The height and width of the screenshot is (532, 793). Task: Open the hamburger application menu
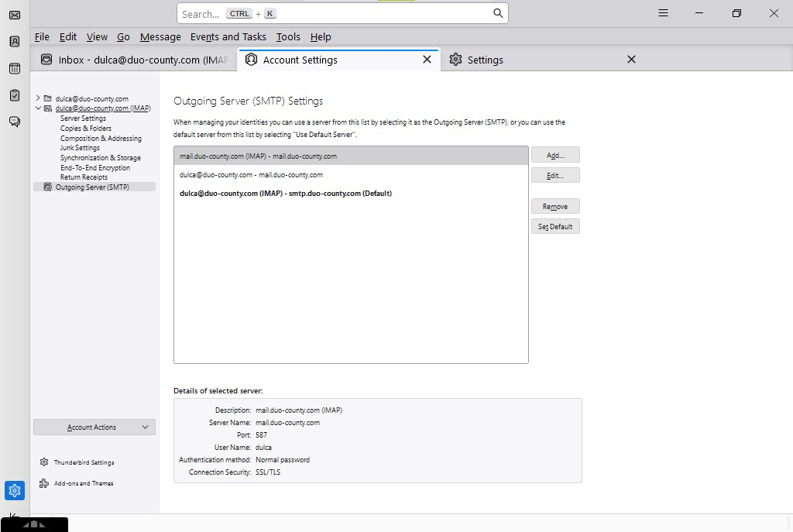pyautogui.click(x=663, y=13)
